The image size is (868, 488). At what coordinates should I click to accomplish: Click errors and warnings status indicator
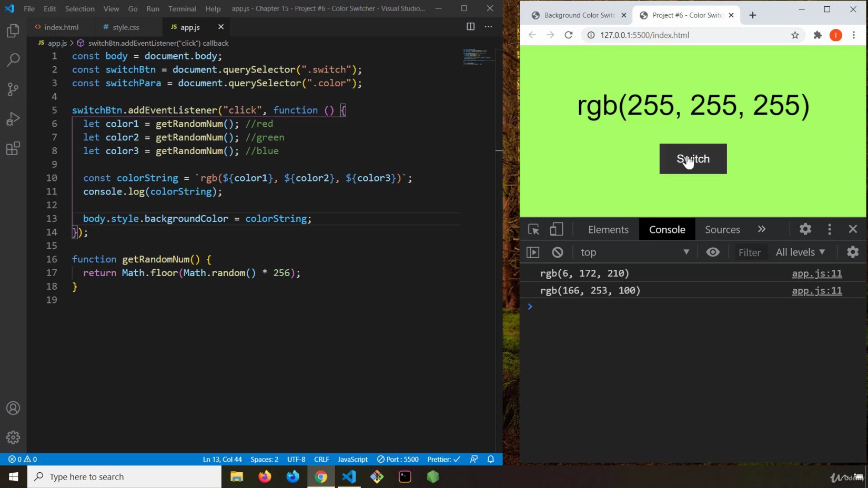point(23,459)
